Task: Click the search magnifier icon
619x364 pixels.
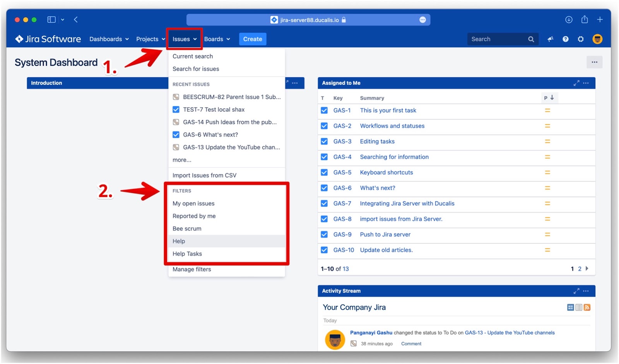Action: click(x=531, y=39)
